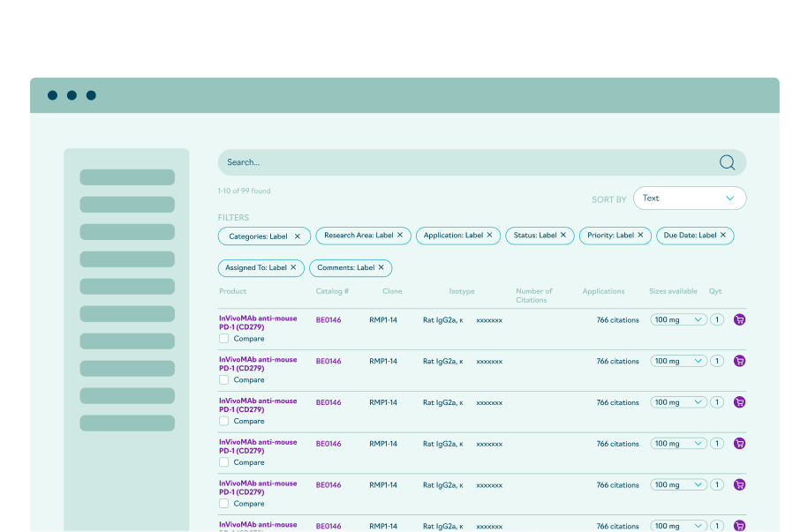Remove the Research Area filter
This screenshot has width=808, height=532.
pyautogui.click(x=400, y=236)
